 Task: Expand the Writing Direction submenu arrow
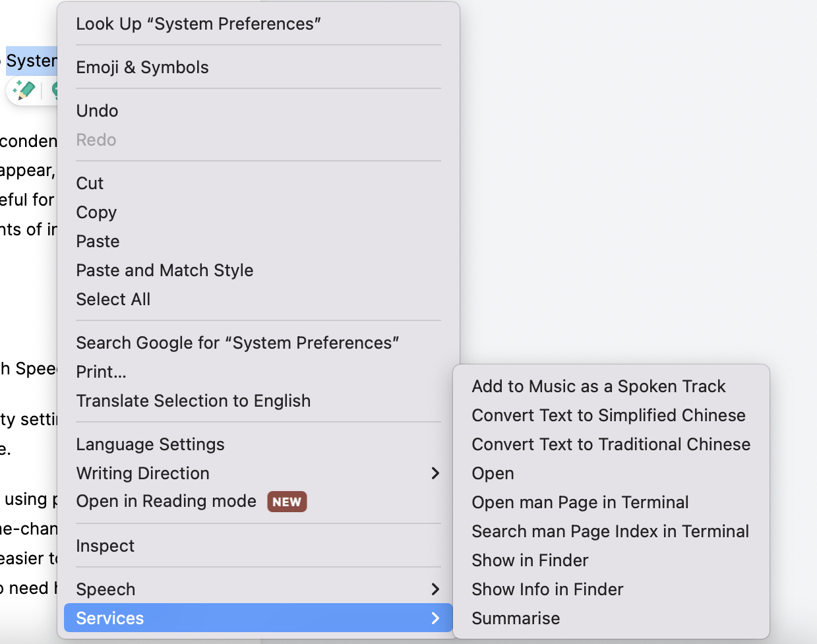coord(435,473)
